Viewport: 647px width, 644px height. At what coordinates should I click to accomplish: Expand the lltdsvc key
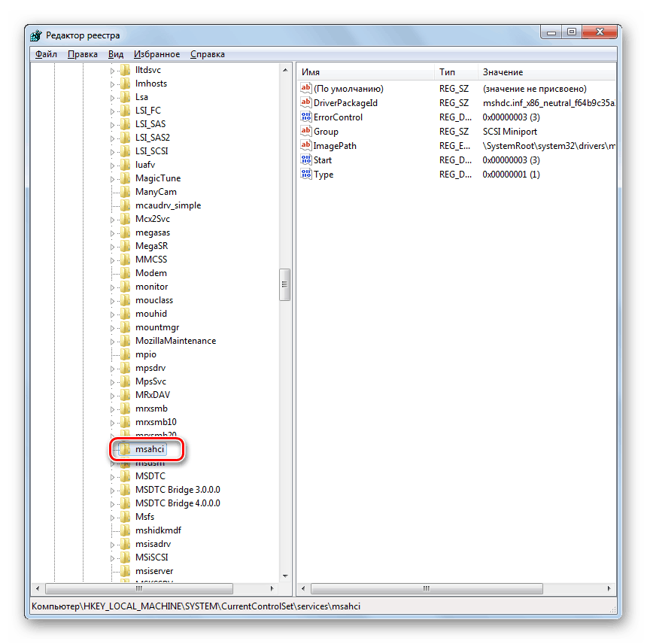(x=112, y=71)
